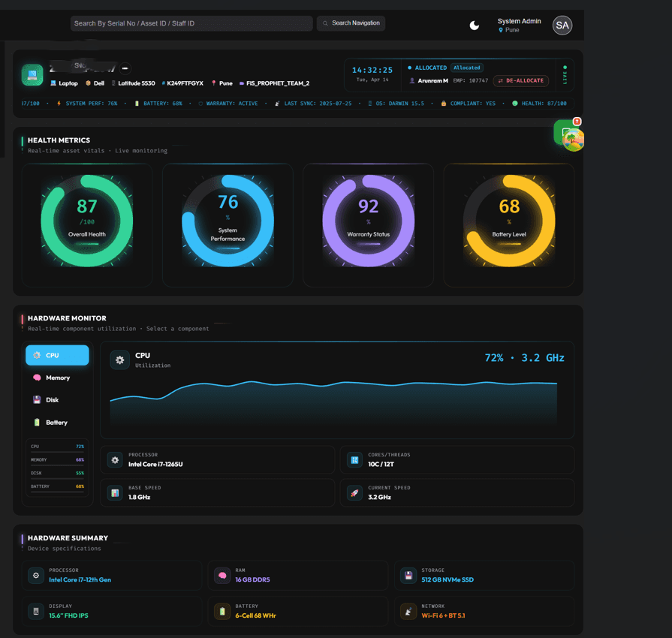
Task: Click the vertical LIVE indicator
Action: (x=565, y=75)
